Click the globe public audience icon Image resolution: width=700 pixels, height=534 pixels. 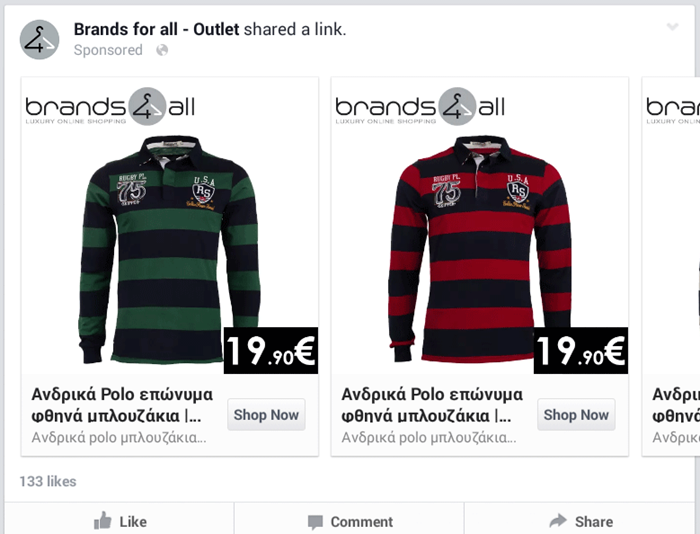click(162, 50)
